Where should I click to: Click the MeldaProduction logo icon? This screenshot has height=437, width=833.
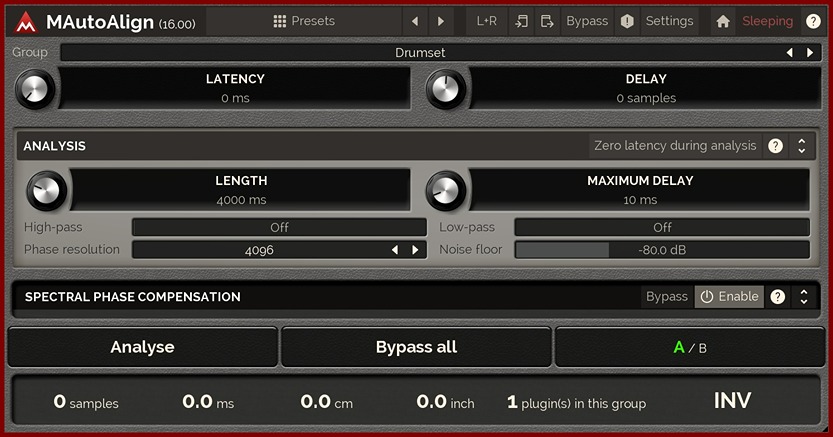pos(26,22)
